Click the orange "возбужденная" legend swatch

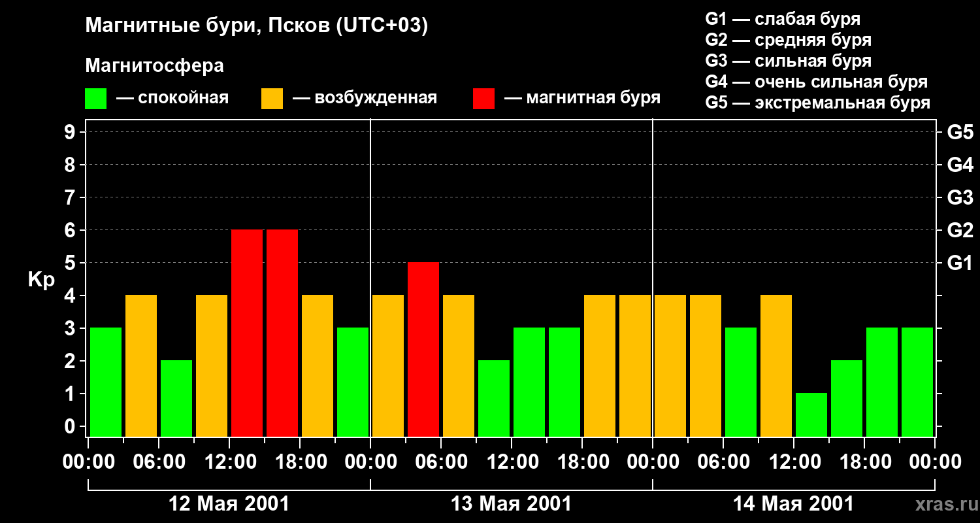[x=272, y=99]
